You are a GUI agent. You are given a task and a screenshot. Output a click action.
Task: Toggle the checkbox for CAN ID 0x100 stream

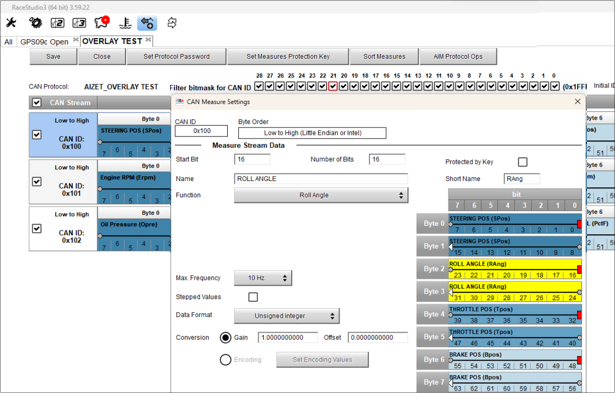(x=36, y=135)
